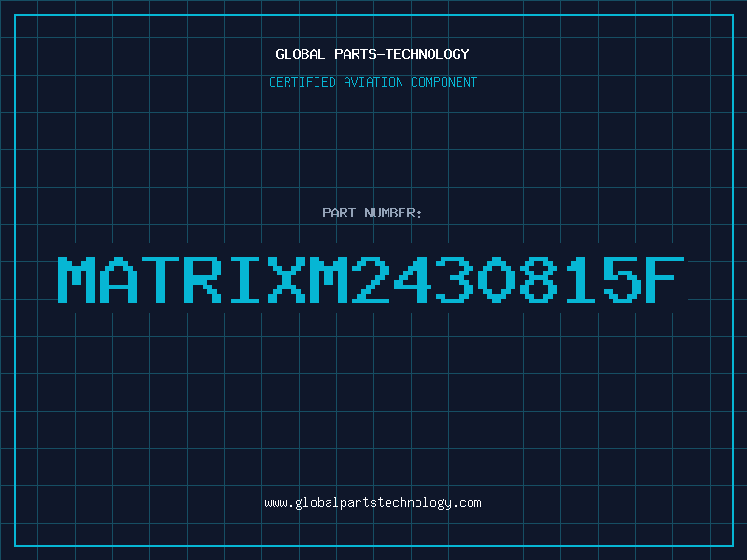The width and height of the screenshot is (747, 560).
Task: Click the 'GLOBAL PARTS-TECHNOLOGY' heading
Action: pos(373,54)
